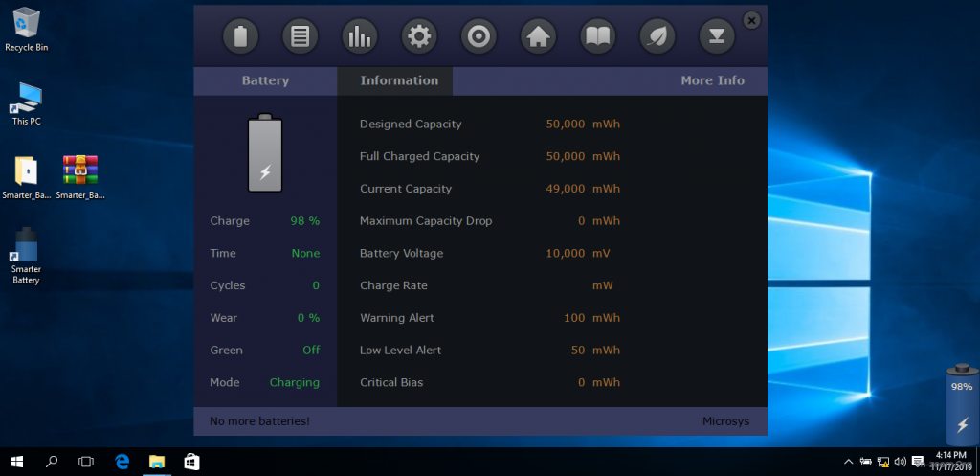Screen dimensions: 980x476
Task: Click the 98 % charge value
Action: 305,221
